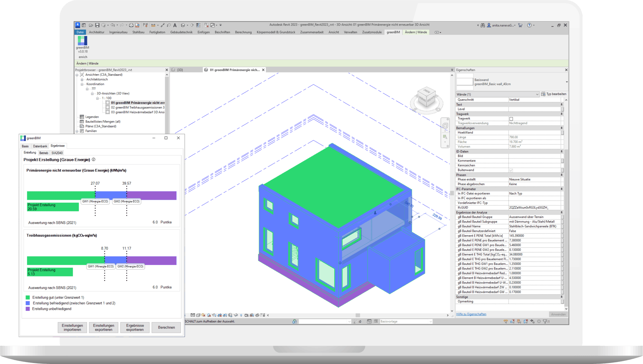
Task: Click the Export to PDF icon
Action: (x=137, y=25)
